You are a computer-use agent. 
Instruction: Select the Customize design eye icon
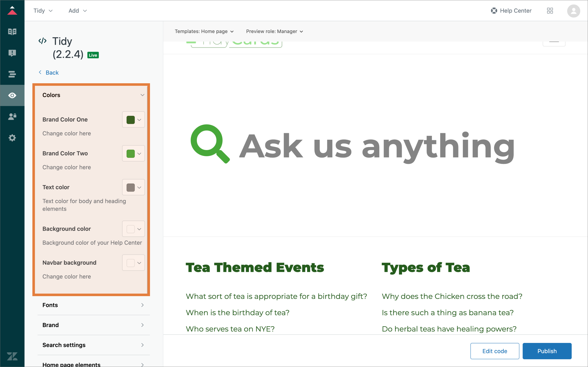pyautogui.click(x=12, y=95)
